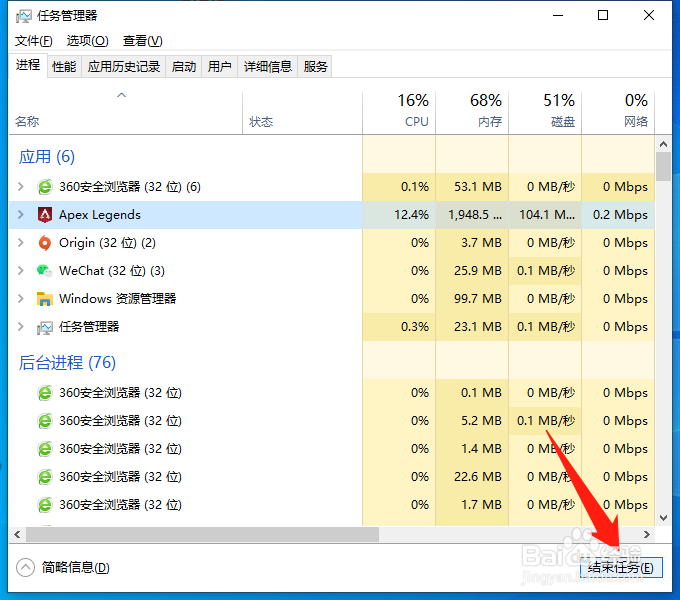Minimize the Task Manager window
The height and width of the screenshot is (600, 680).
(558, 16)
